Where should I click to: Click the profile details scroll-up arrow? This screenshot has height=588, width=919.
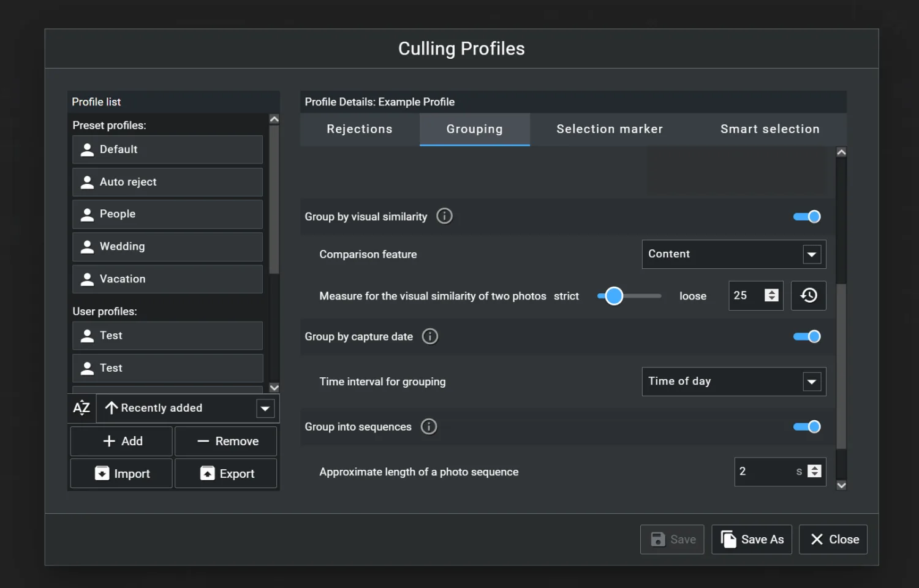click(x=841, y=152)
